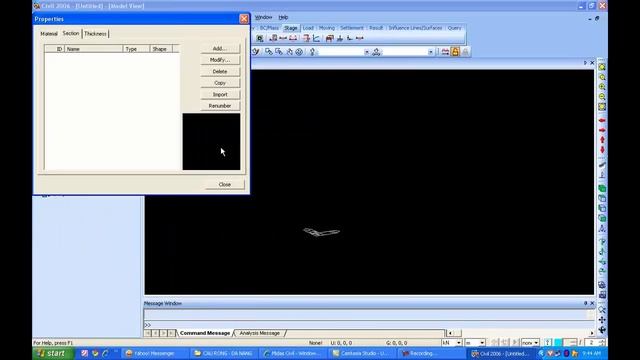Open the Window menu
The image size is (640, 360).
(x=264, y=17)
